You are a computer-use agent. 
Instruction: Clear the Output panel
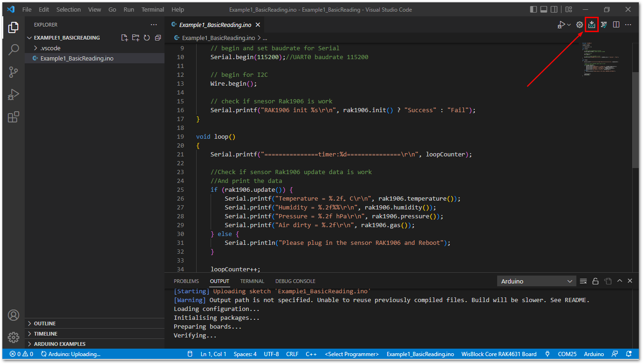point(583,281)
